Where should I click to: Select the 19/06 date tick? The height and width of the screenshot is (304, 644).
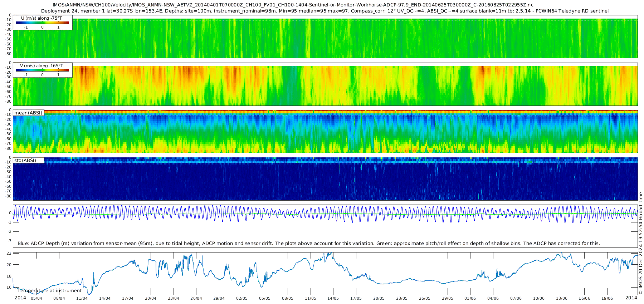(x=607, y=298)
